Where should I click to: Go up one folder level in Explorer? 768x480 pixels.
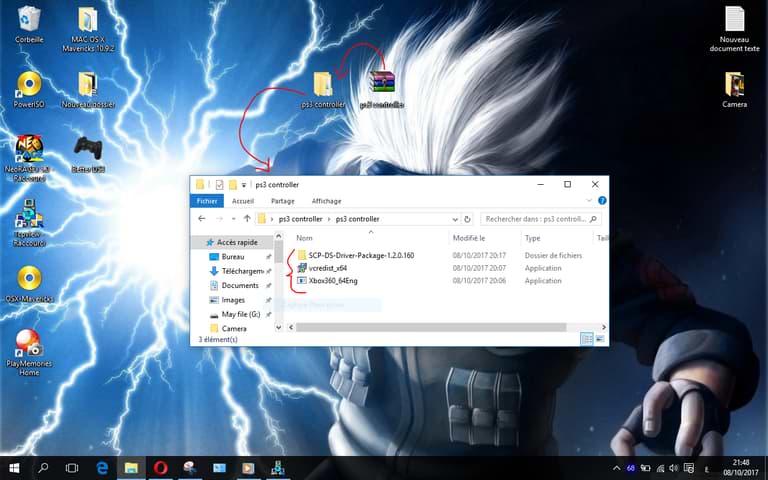point(247,218)
